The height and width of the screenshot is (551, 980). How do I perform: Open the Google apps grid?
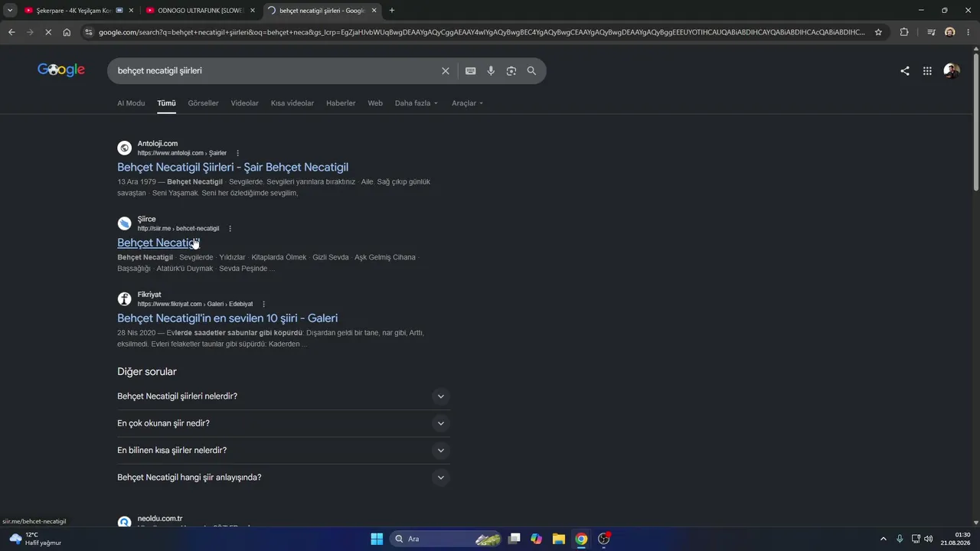pos(927,70)
